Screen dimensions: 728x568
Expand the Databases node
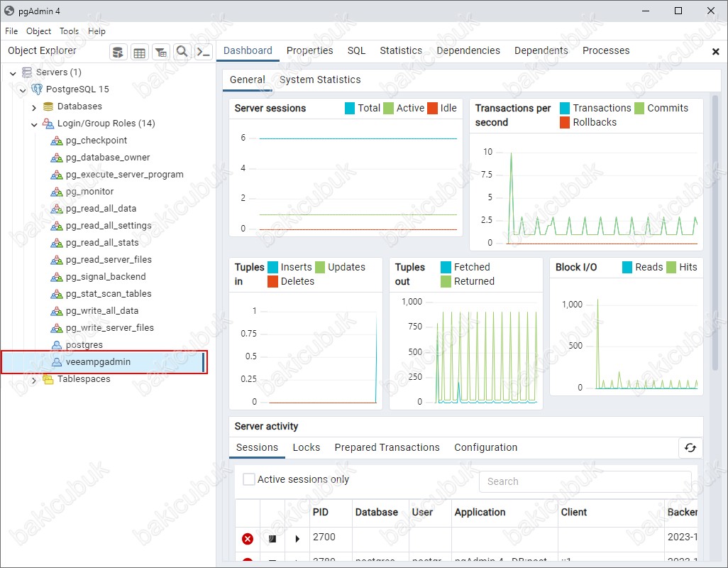click(34, 107)
